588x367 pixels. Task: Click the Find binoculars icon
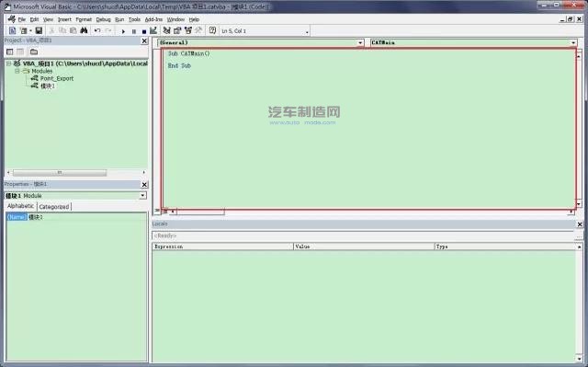tap(84, 30)
